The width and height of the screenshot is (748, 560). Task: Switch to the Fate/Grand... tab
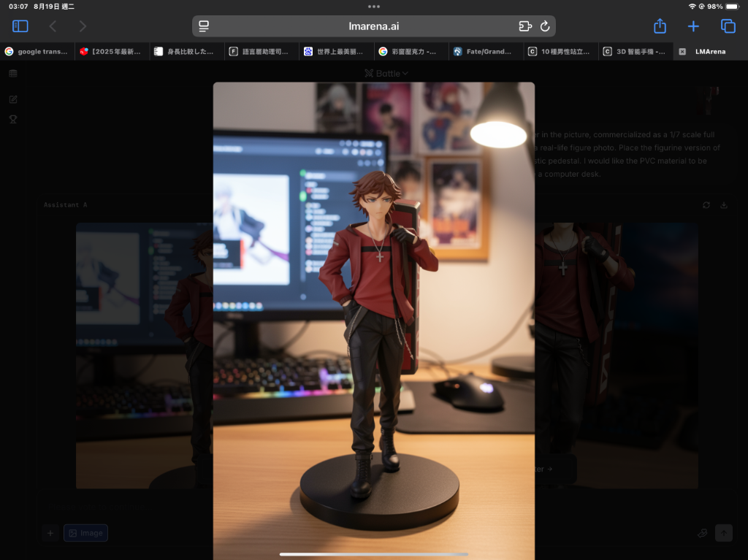(x=486, y=52)
